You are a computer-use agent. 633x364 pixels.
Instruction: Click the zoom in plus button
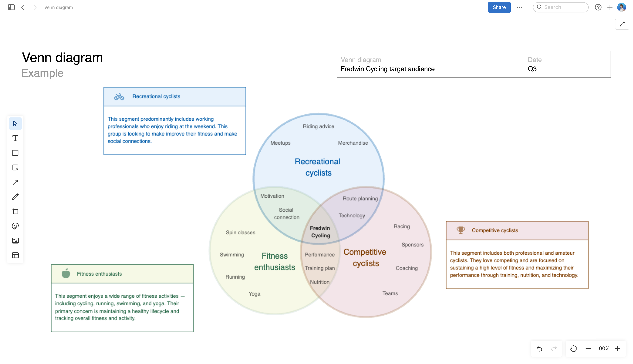pyautogui.click(x=617, y=348)
